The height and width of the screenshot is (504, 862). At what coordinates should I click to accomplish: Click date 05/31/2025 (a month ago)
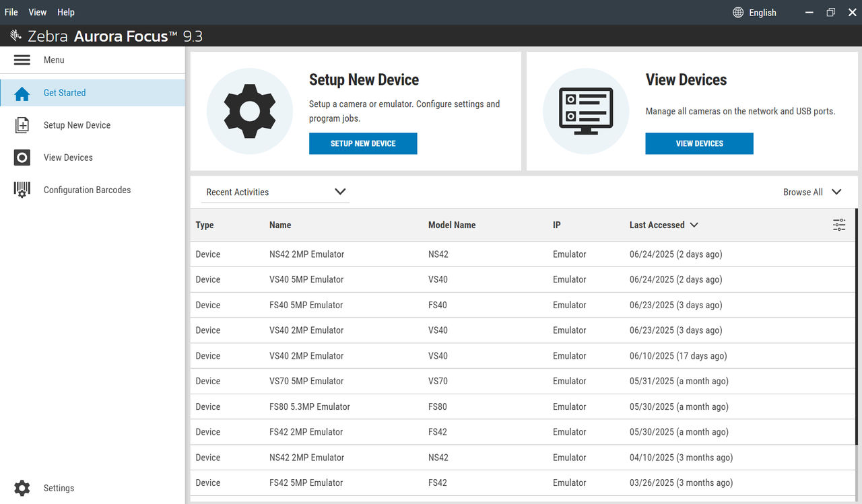[679, 381]
